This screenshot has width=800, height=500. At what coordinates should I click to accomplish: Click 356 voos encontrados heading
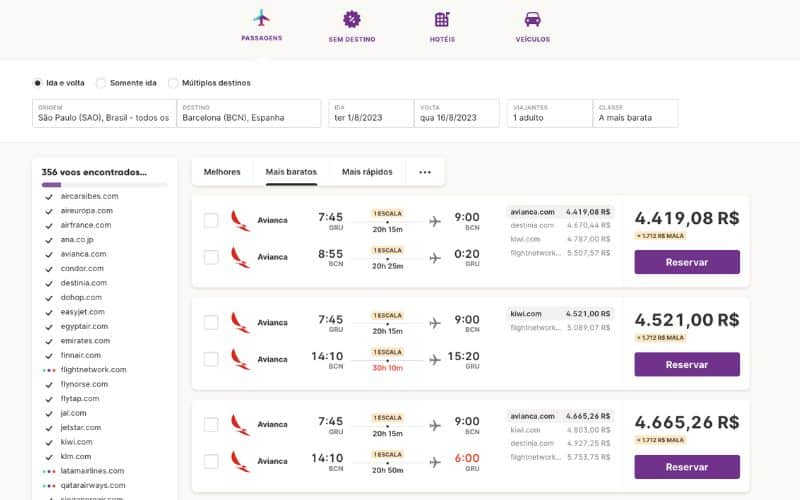(94, 172)
